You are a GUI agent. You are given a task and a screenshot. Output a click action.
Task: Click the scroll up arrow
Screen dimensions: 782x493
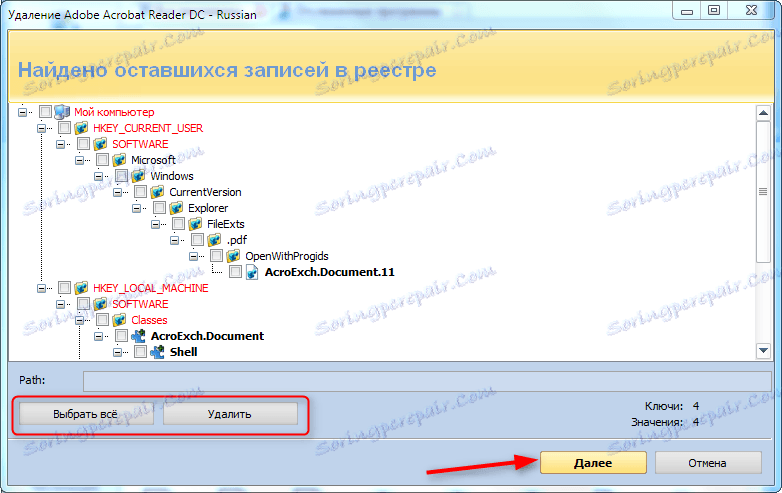tap(763, 113)
